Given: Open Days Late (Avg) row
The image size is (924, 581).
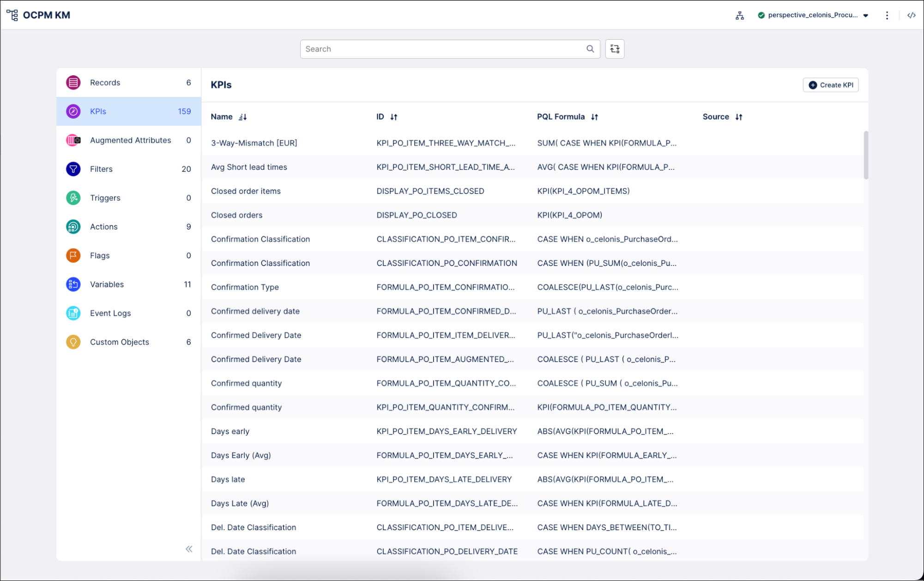Looking at the screenshot, I should click(532, 503).
